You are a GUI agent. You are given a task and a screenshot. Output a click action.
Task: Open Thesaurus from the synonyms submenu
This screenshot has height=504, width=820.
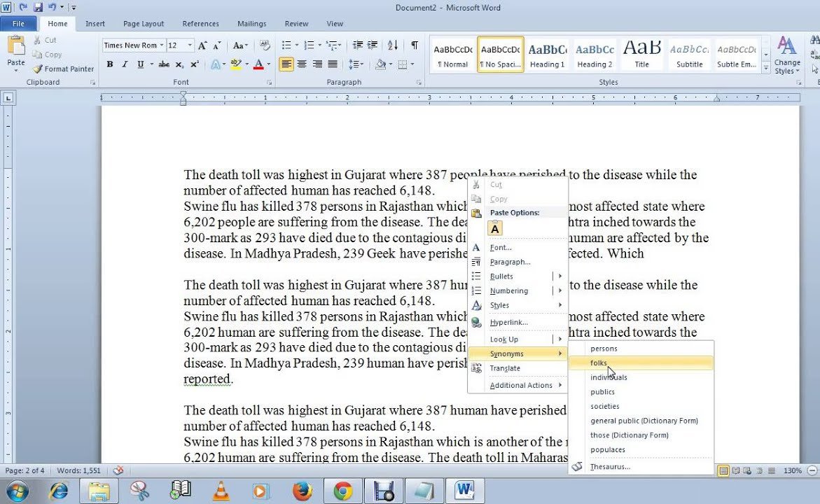point(610,467)
